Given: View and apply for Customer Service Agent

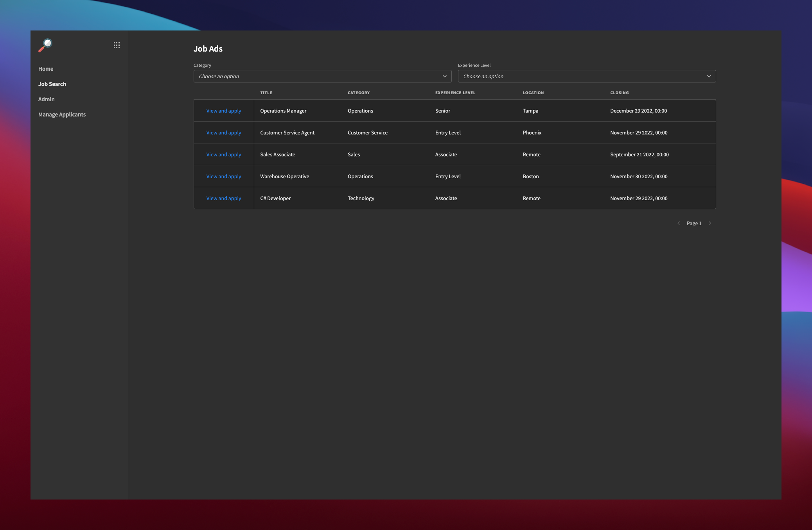Looking at the screenshot, I should point(224,132).
